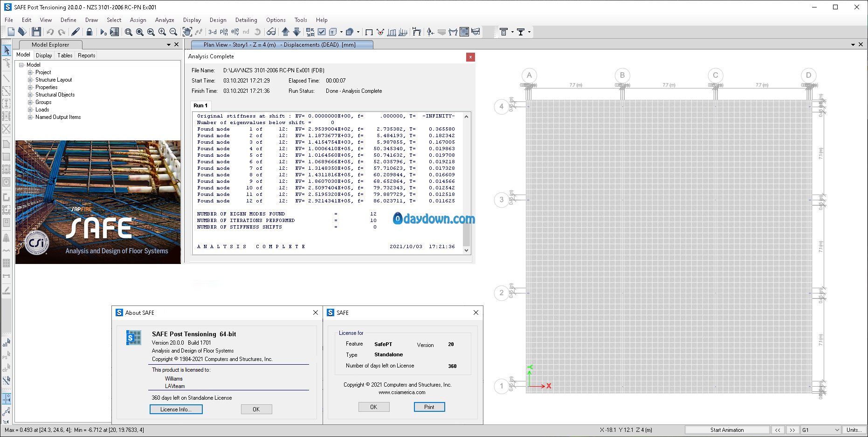The image size is (868, 437).
Task: Click the glasses object shrink icon
Action: [x=271, y=32]
